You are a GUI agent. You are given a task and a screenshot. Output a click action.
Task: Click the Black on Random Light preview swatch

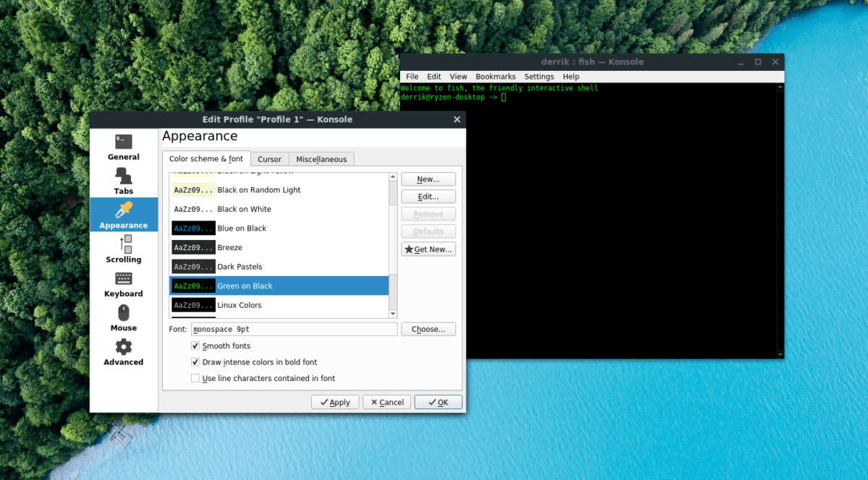[193, 190]
